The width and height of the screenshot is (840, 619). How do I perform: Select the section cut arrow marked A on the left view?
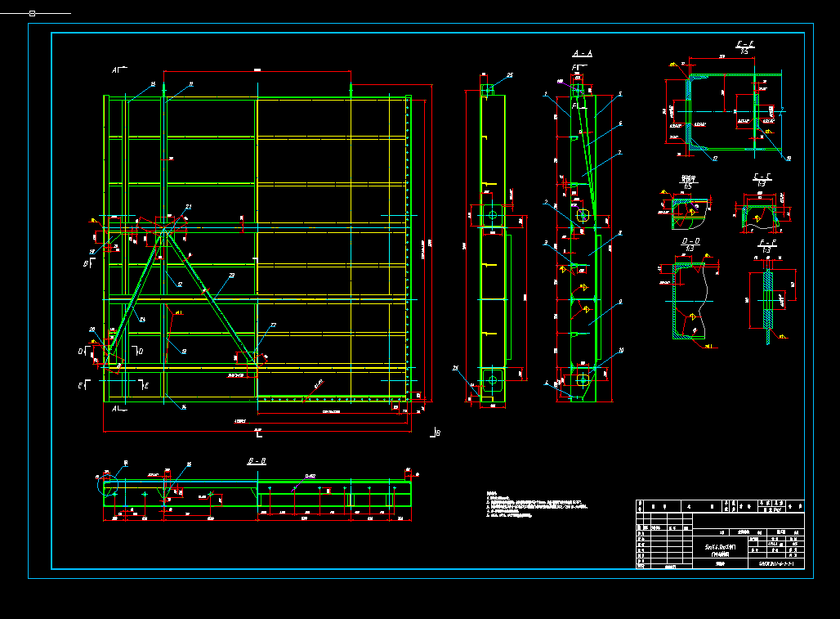click(x=115, y=70)
